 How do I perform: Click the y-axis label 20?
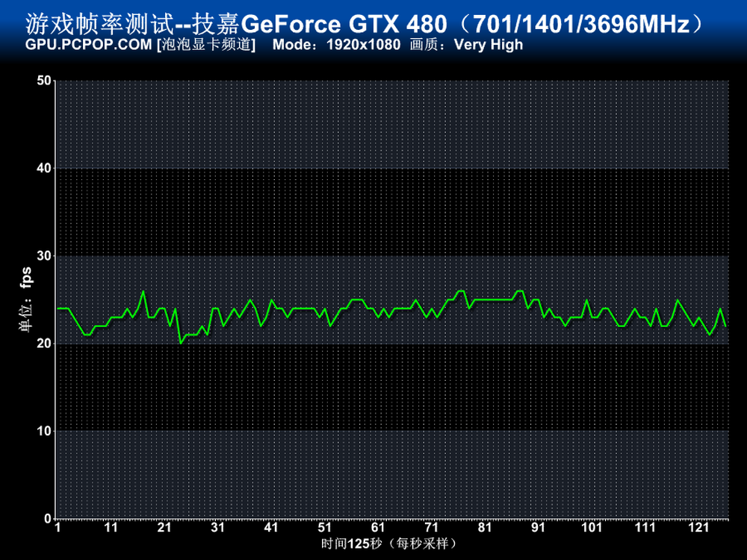coord(44,343)
